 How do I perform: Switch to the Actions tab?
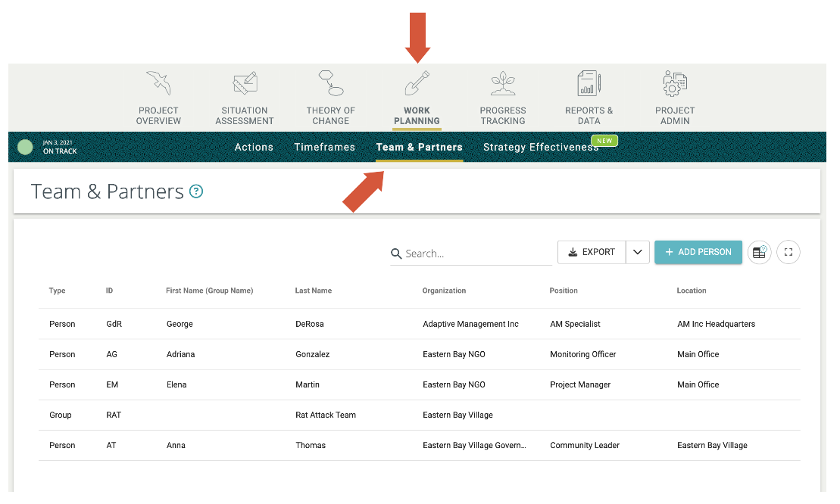pyautogui.click(x=254, y=148)
